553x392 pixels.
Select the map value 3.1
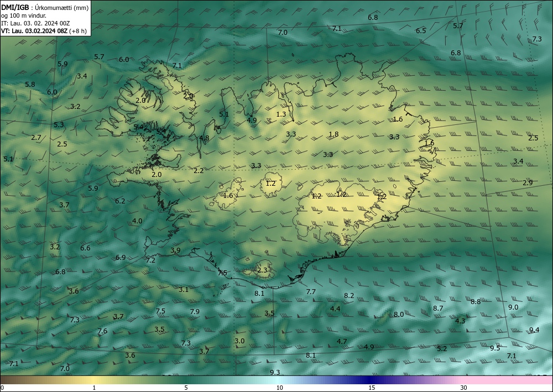[184, 289]
